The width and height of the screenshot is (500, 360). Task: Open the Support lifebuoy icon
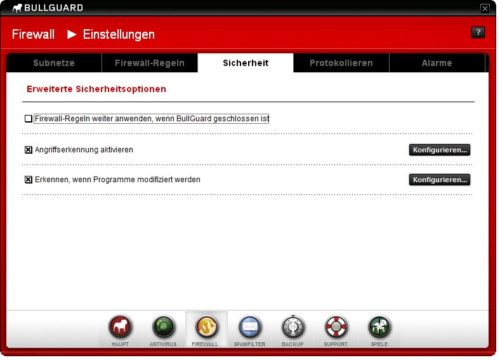(336, 327)
